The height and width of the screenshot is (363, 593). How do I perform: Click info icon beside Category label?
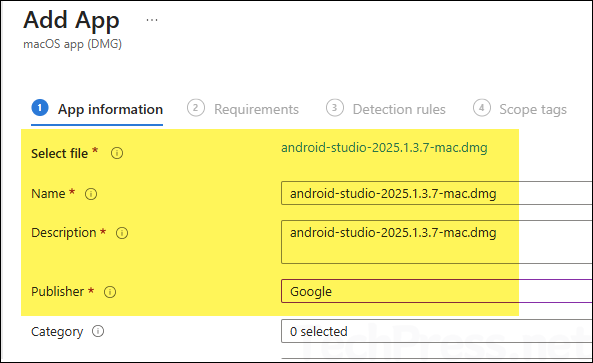click(98, 331)
